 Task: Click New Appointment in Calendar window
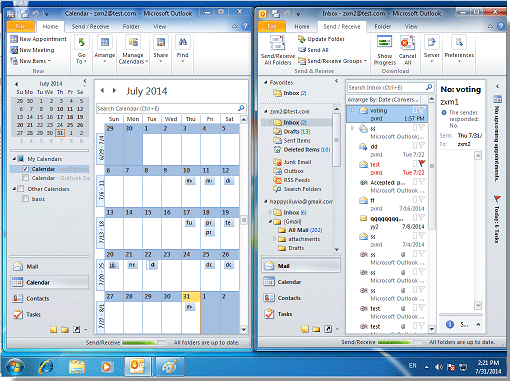pos(38,39)
